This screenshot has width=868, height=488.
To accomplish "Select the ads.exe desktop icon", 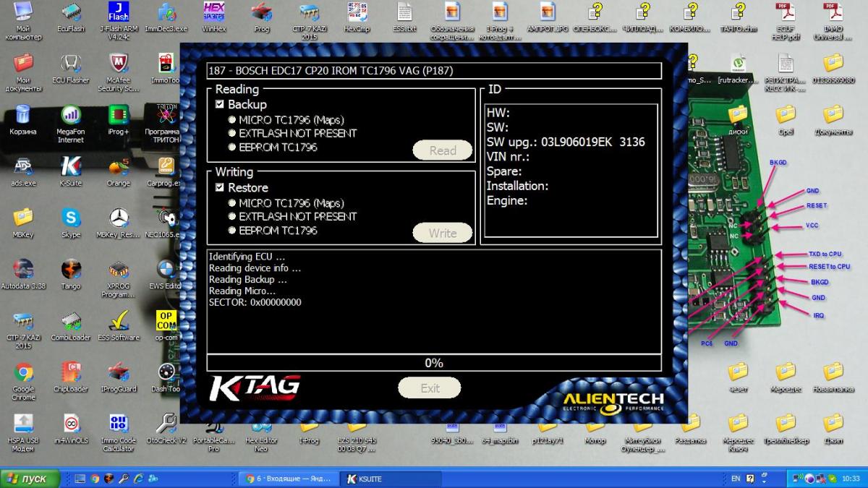I will (x=23, y=171).
